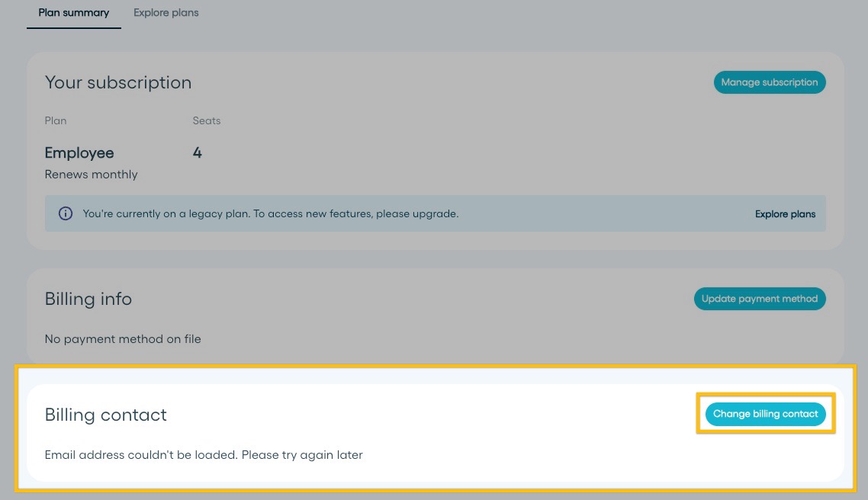
Task: Click the 'Please try again later' sentence
Action: [x=302, y=455]
